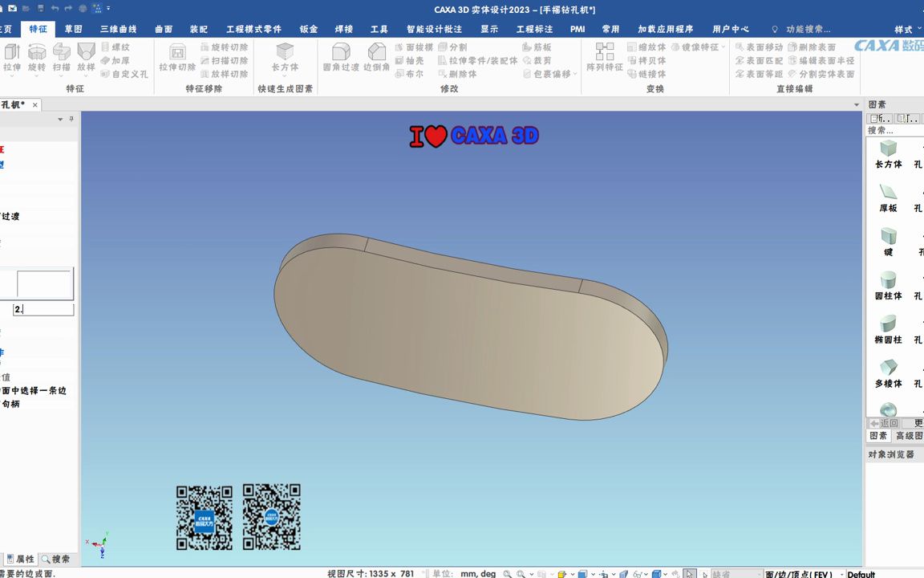Open the 对象浏览器 panel
The height and width of the screenshot is (578, 924).
[892, 454]
